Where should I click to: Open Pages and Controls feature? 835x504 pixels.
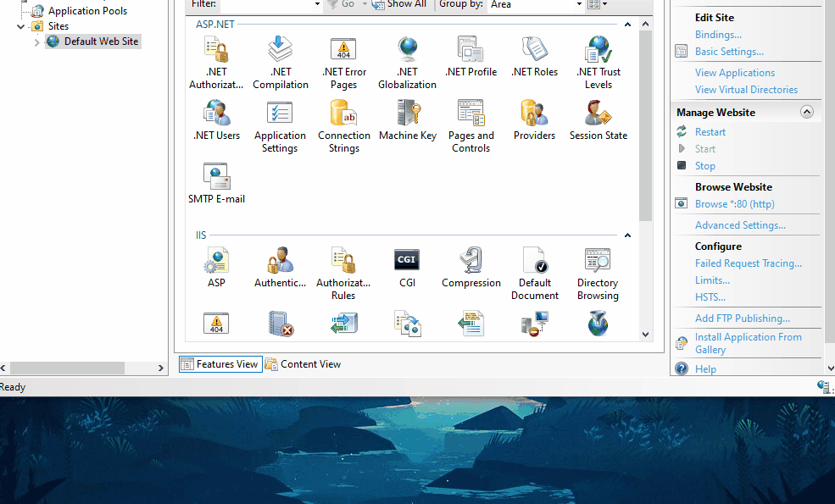(470, 127)
